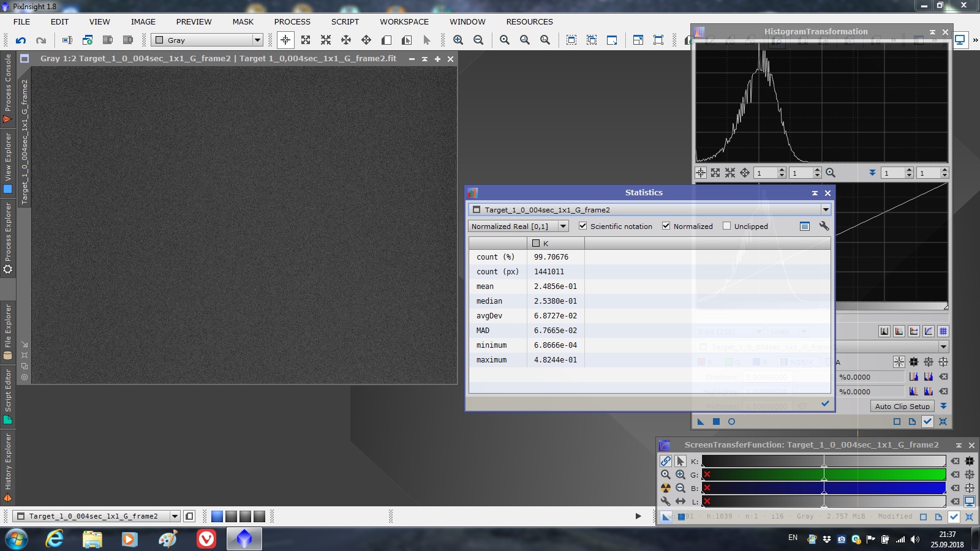Apply HistogramTransformation with the blue square button
Screen dimensions: 980x551
click(x=716, y=421)
